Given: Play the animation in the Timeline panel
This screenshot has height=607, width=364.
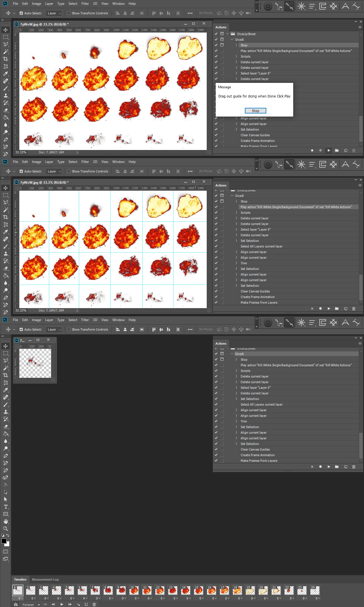Looking at the screenshot, I should click(x=62, y=604).
